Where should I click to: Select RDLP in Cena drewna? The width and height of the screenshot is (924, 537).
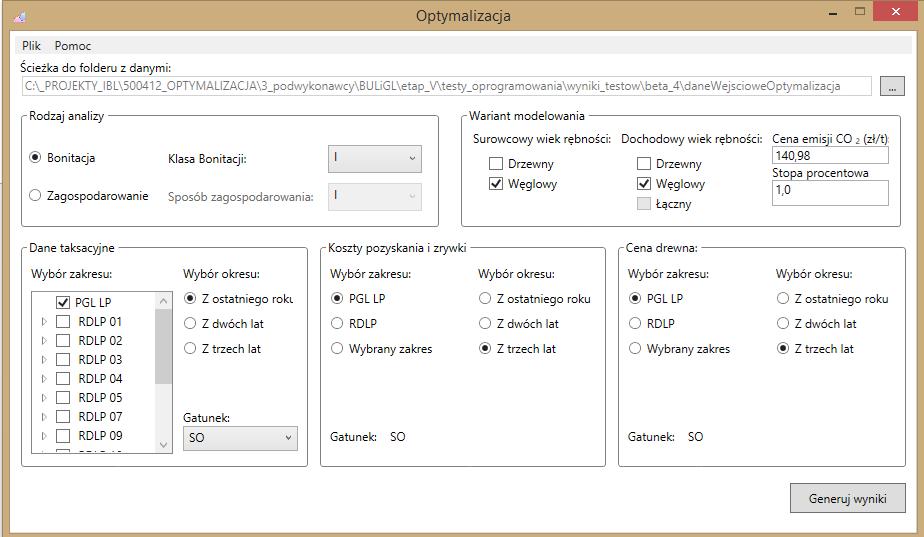tap(635, 323)
